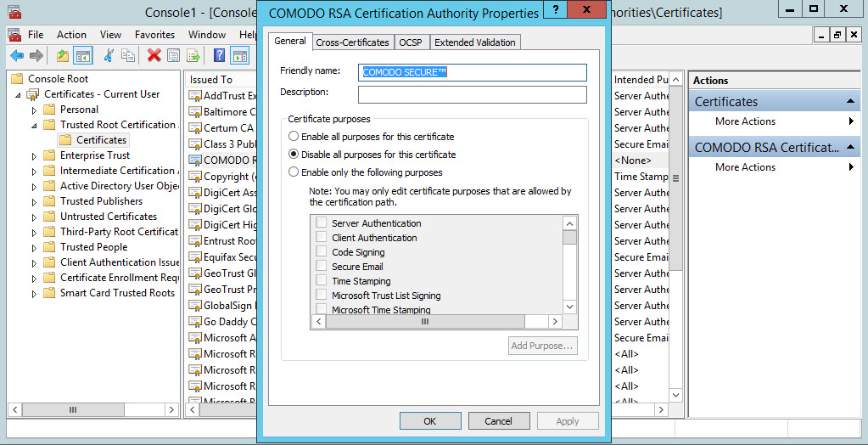
Task: Click the certificate list vertical scrollbar thumb
Action: tap(675, 180)
